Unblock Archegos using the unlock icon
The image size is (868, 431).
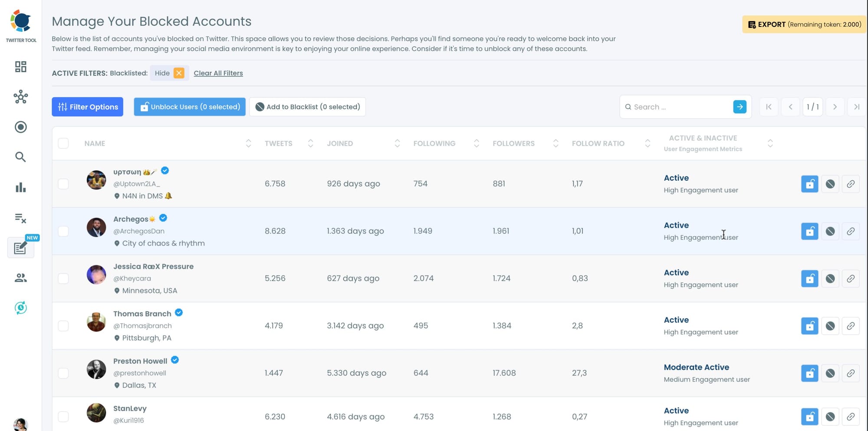click(x=809, y=231)
